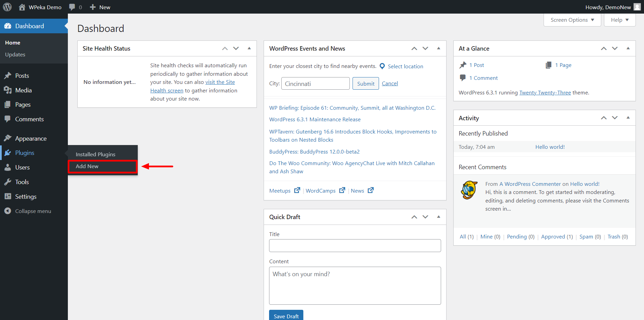The width and height of the screenshot is (644, 320).
Task: Select Add New under Plugins
Action: pos(87,166)
